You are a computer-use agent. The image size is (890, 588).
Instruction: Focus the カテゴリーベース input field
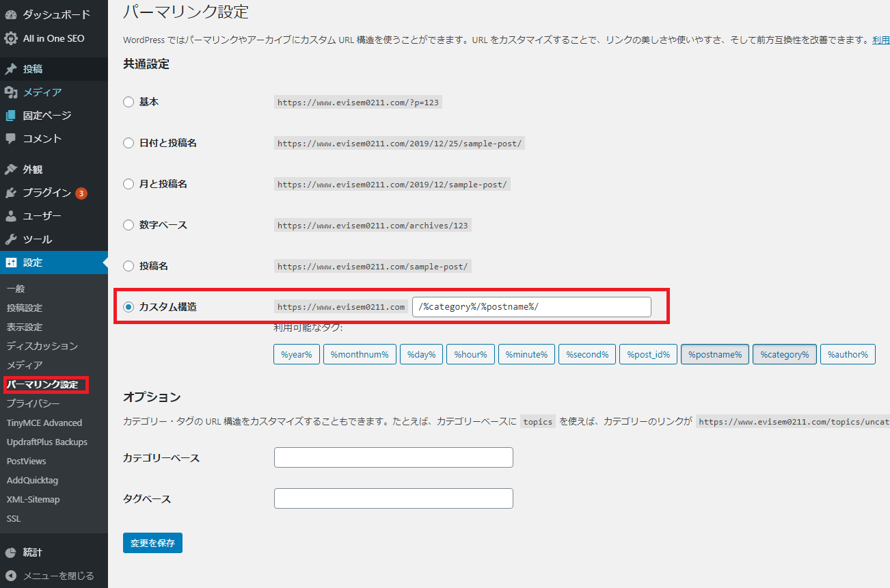click(393, 457)
